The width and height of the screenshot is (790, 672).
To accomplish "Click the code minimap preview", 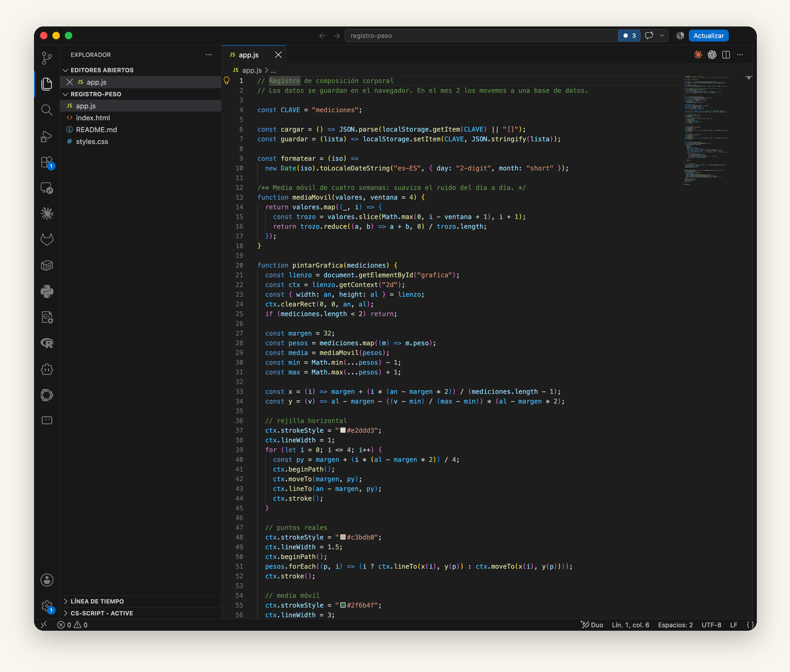I will tap(707, 130).
